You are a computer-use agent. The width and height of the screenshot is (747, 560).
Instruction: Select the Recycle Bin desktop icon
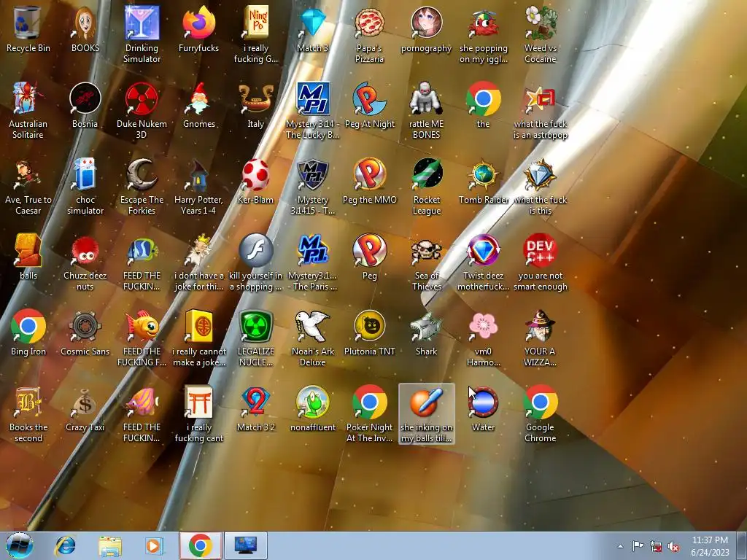[x=28, y=23]
